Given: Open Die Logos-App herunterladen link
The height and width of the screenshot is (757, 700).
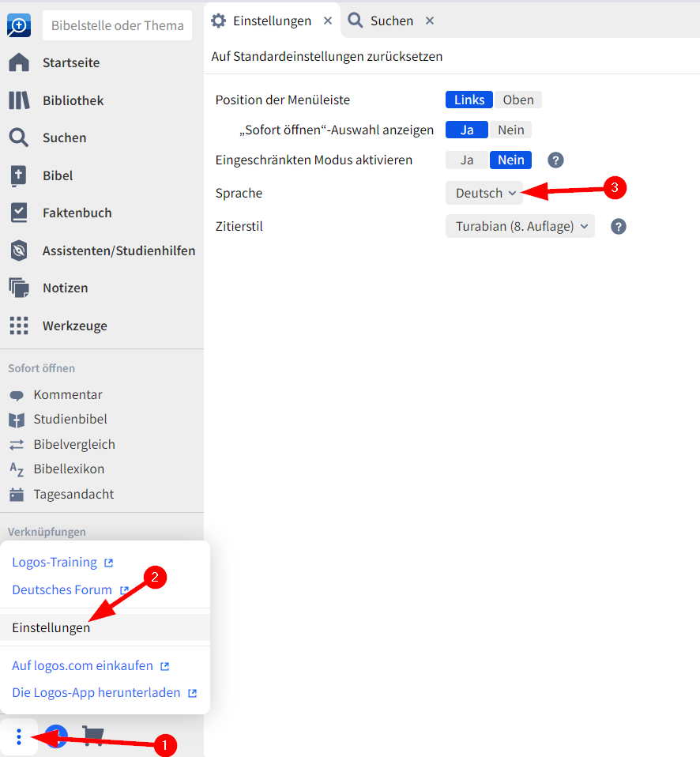Looking at the screenshot, I should [96, 693].
